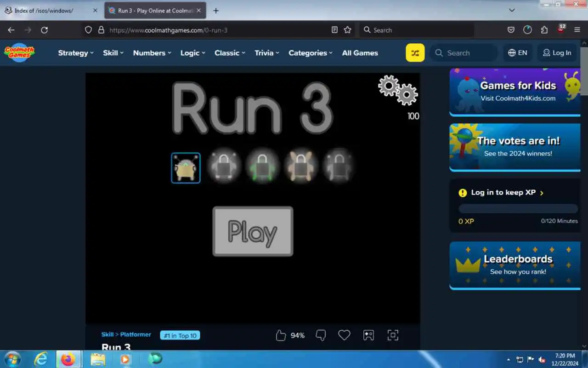This screenshot has height=368, width=588.
Task: Open Windows Media Player from taskbar
Action: pos(125,359)
